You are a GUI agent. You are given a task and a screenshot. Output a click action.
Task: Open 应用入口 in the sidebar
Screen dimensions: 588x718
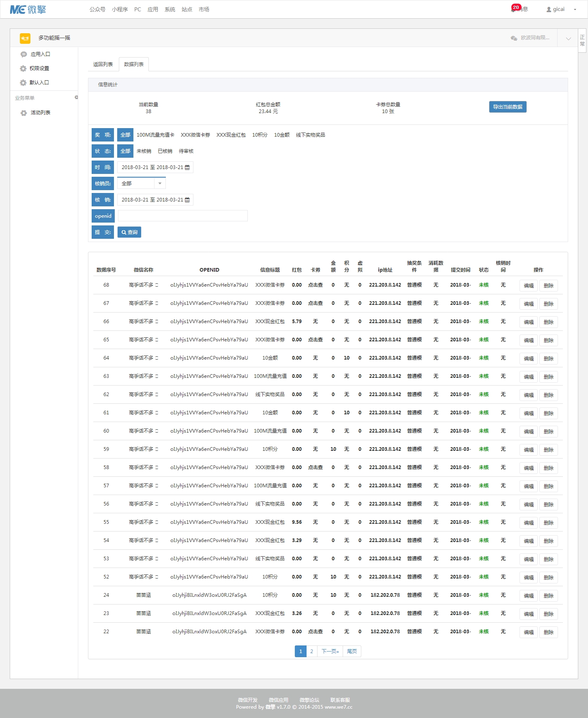(x=41, y=54)
